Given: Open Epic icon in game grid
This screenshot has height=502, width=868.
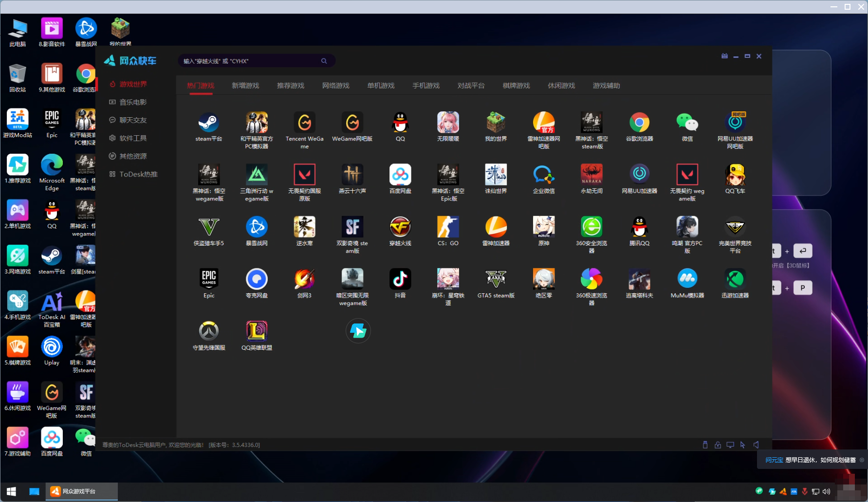Looking at the screenshot, I should coord(208,279).
